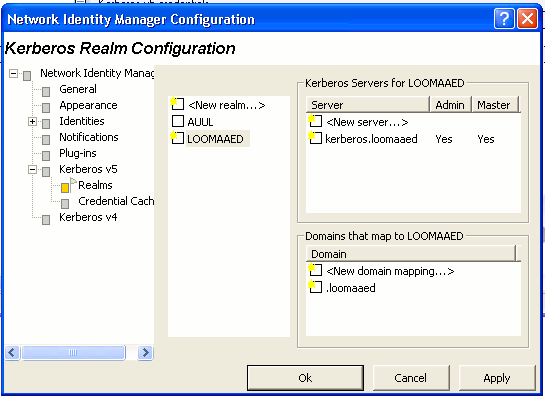Click Master value Yes for kerberos.loomaaed
Image resolution: width=545 pixels, height=399 pixels.
pyautogui.click(x=486, y=139)
